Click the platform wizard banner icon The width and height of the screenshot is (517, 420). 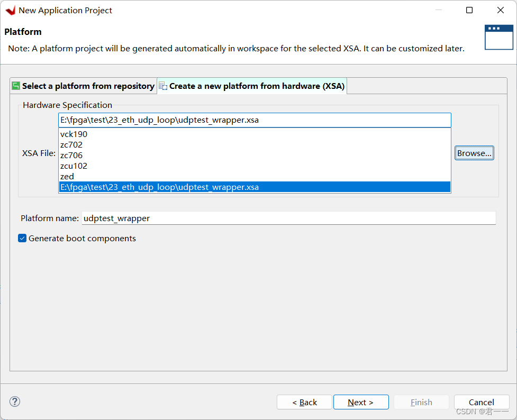pyautogui.click(x=499, y=37)
